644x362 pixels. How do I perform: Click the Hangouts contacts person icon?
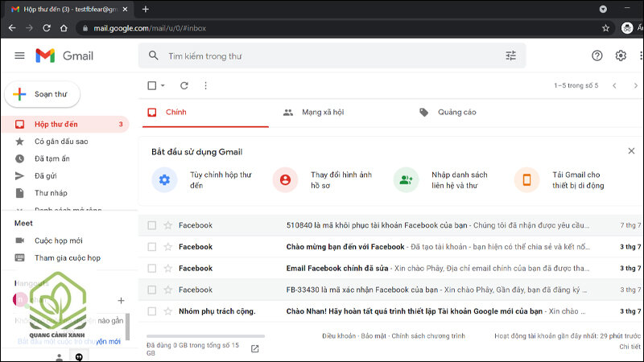click(x=59, y=357)
